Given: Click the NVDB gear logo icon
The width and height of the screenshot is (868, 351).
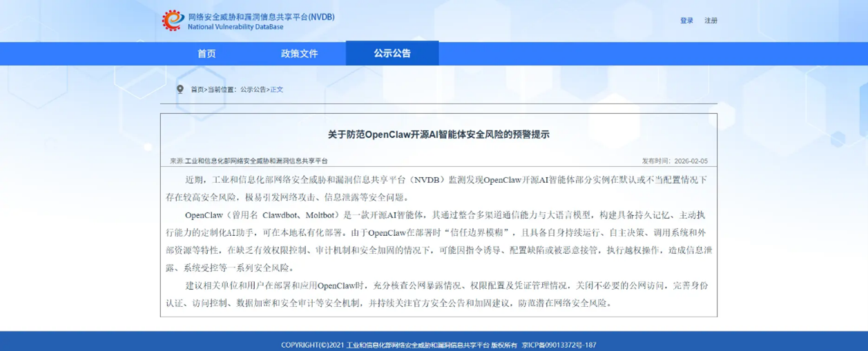Looking at the screenshot, I should click(173, 21).
